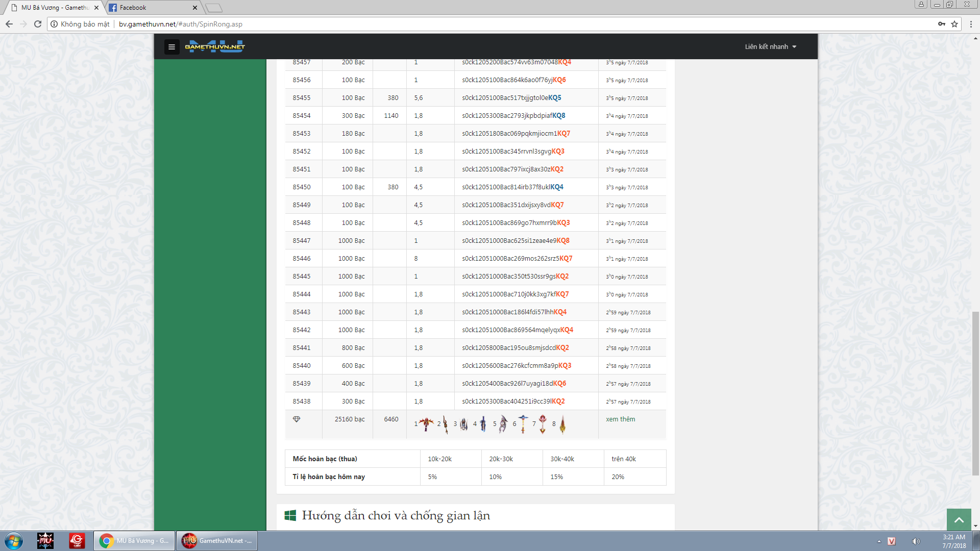Open the hamburger menu in site header
Viewport: 980px width, 551px height.
(x=171, y=47)
